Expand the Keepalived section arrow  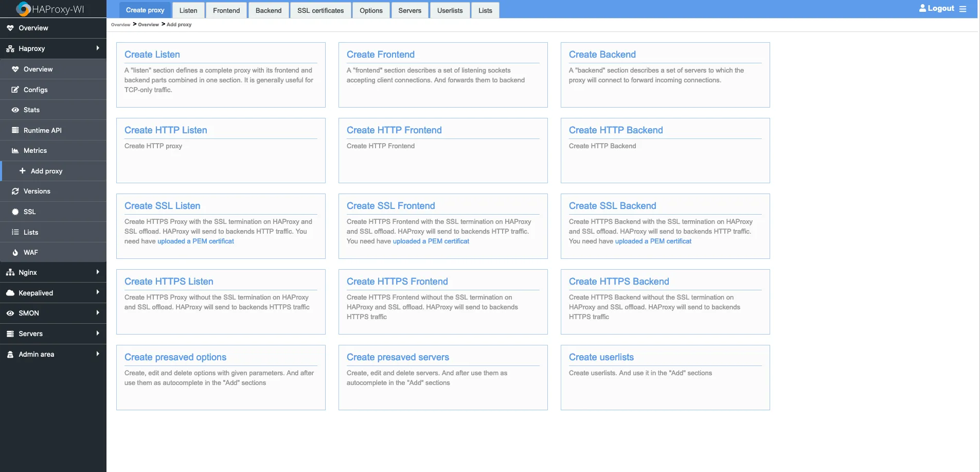click(x=98, y=292)
